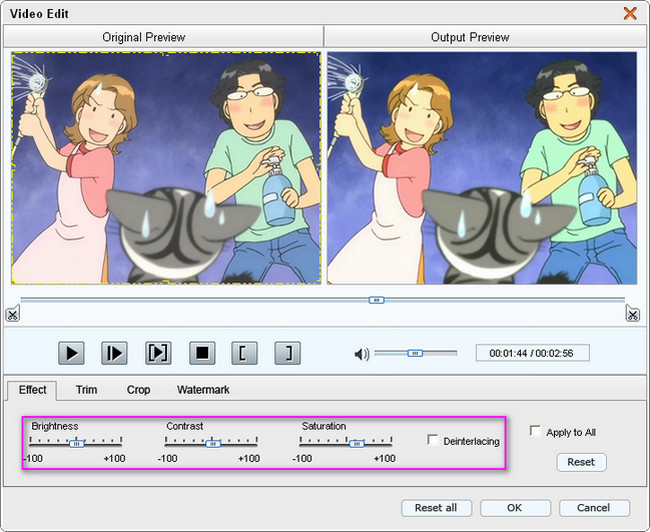Check the Apply to All option

(535, 431)
